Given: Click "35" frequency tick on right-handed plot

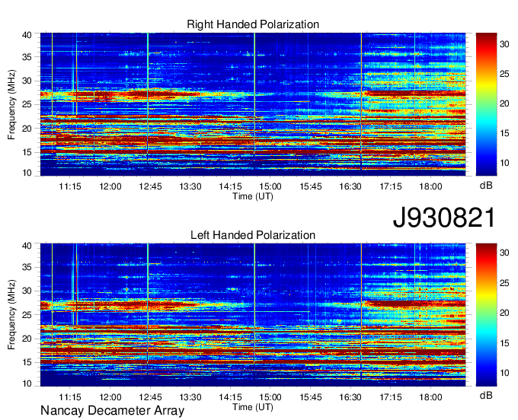Looking at the screenshot, I should [x=27, y=57].
